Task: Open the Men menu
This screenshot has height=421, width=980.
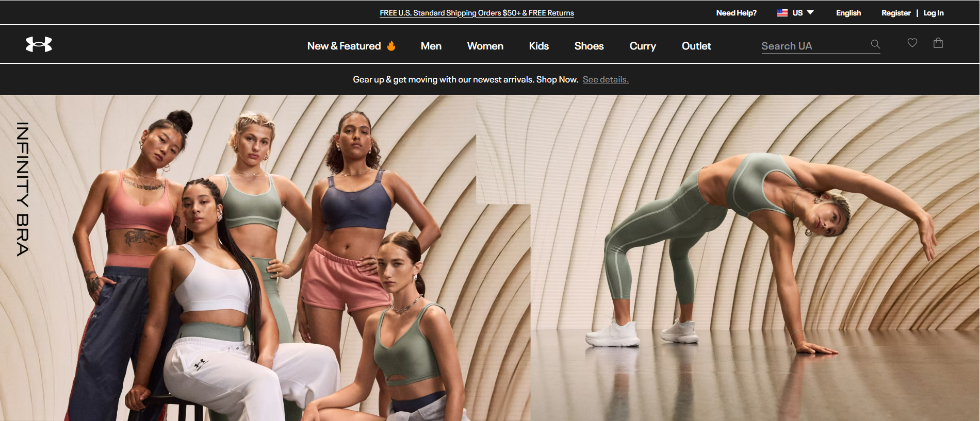Action: tap(431, 46)
